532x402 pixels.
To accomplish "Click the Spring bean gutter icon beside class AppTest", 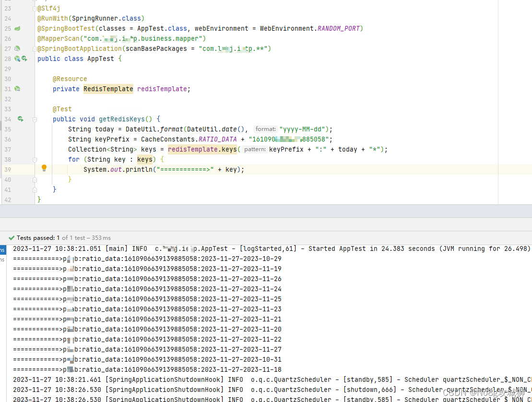I will [17, 59].
